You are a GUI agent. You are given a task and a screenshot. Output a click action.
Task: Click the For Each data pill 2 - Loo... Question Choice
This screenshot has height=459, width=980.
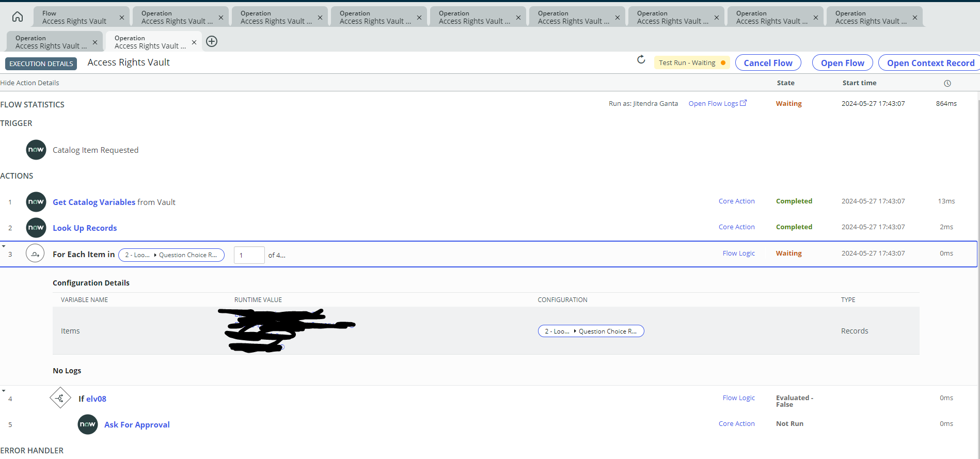(171, 255)
